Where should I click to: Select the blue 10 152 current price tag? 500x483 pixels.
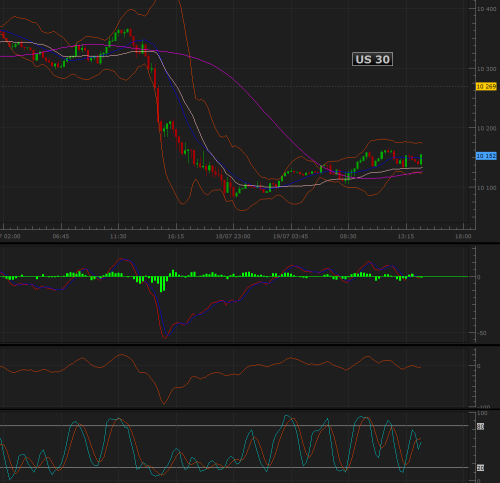click(486, 156)
